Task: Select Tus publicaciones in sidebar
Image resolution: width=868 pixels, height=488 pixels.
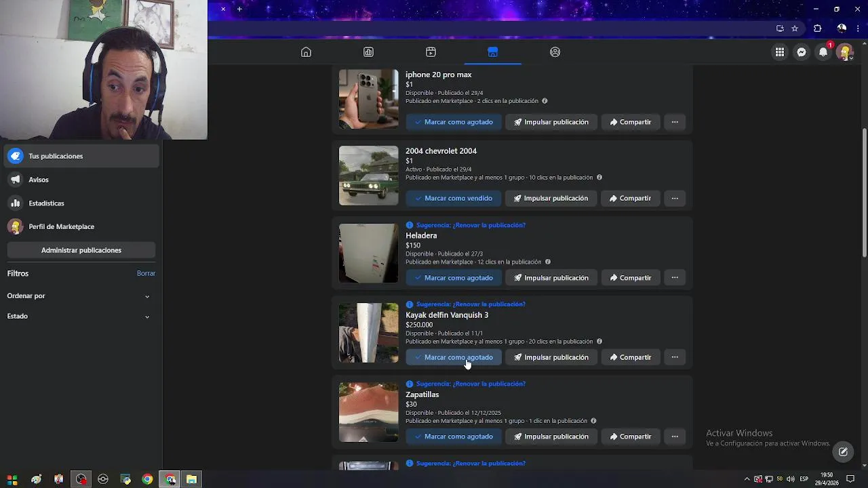Action: 81,156
